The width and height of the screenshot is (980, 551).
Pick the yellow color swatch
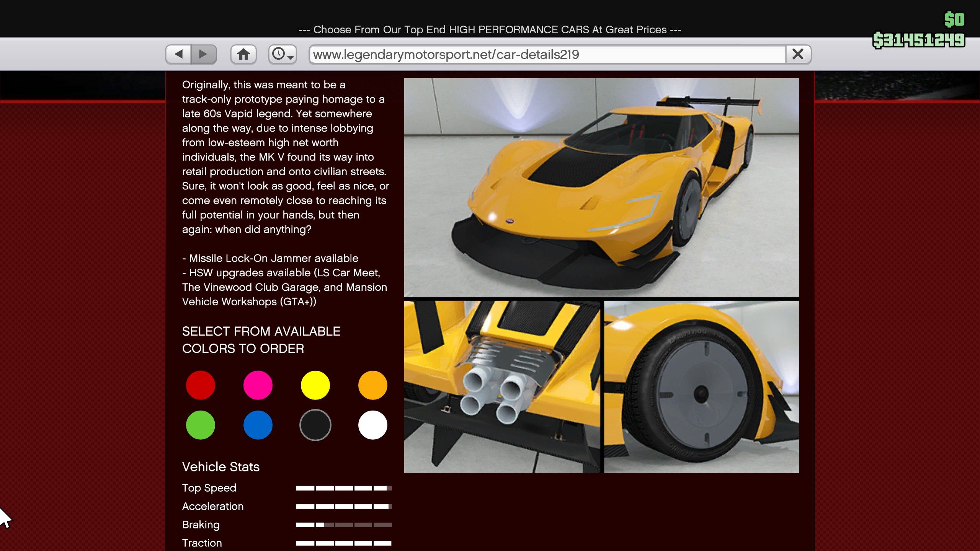coord(315,385)
